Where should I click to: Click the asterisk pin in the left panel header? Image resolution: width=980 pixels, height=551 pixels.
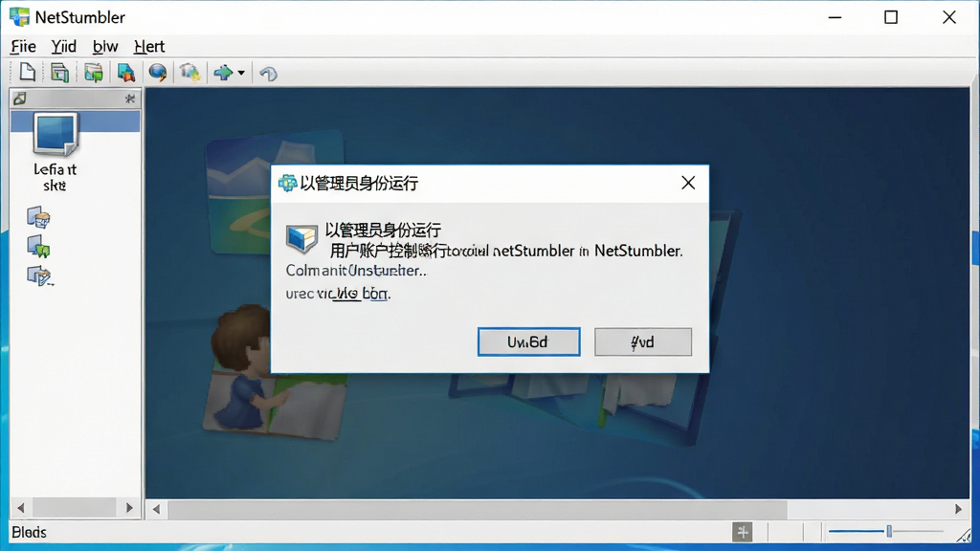[x=130, y=99]
